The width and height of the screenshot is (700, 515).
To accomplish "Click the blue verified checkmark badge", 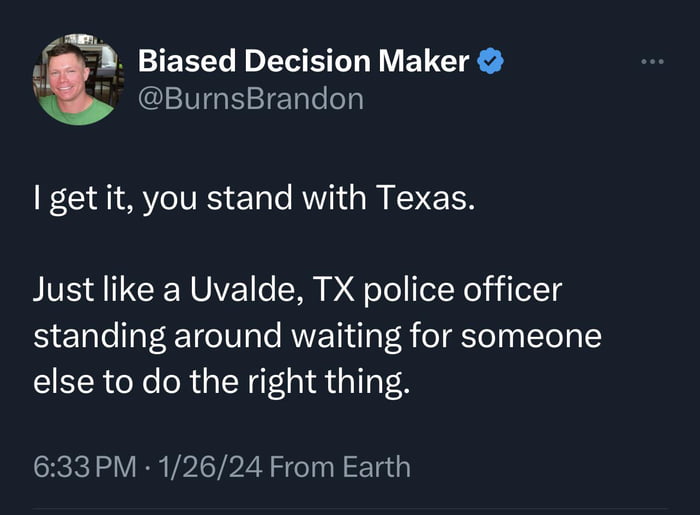I will click(x=489, y=62).
